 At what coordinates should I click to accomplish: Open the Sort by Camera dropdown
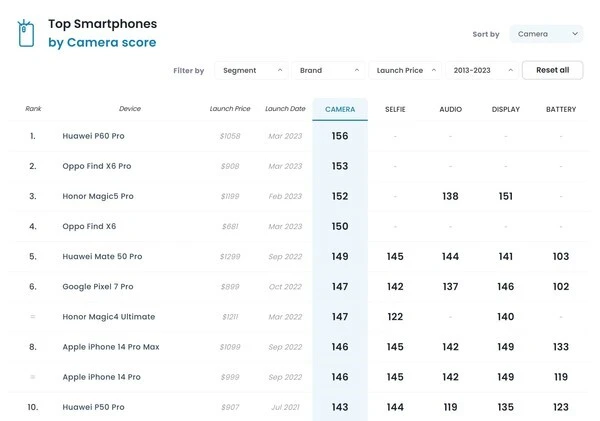[546, 34]
